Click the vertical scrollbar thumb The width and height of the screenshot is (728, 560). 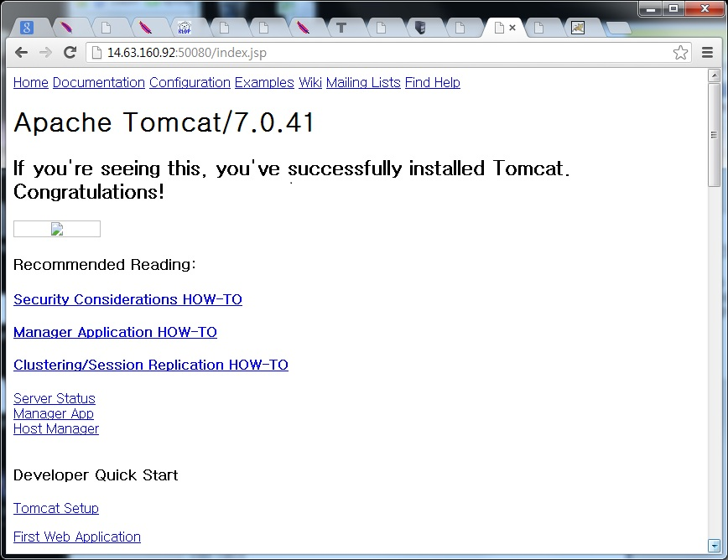(714, 135)
